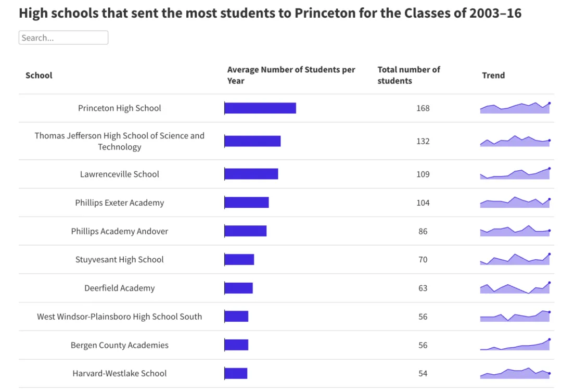
Task: Sort by the School column header
Action: click(39, 75)
